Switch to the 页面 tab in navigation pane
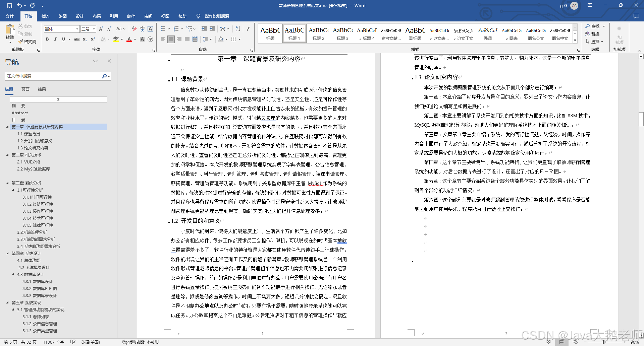 coord(26,89)
